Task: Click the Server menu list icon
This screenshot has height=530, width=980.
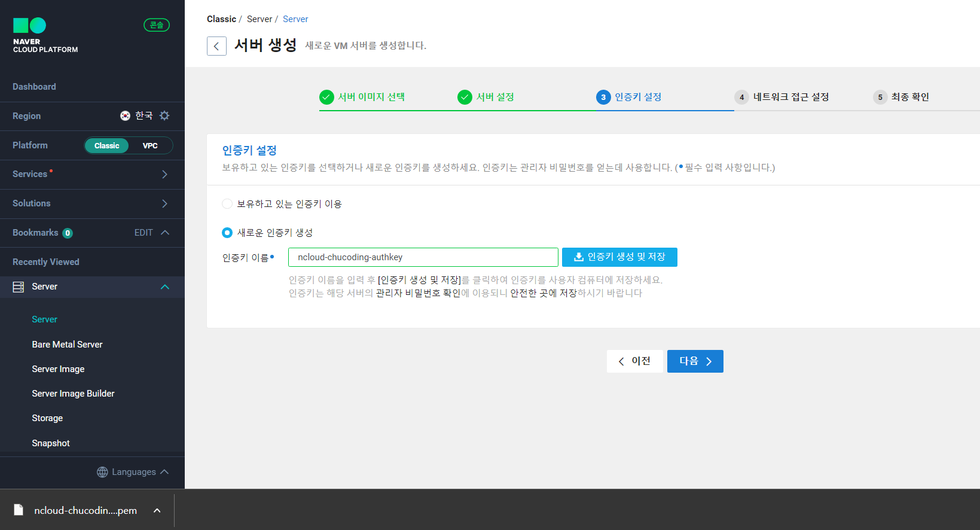Action: click(x=19, y=287)
